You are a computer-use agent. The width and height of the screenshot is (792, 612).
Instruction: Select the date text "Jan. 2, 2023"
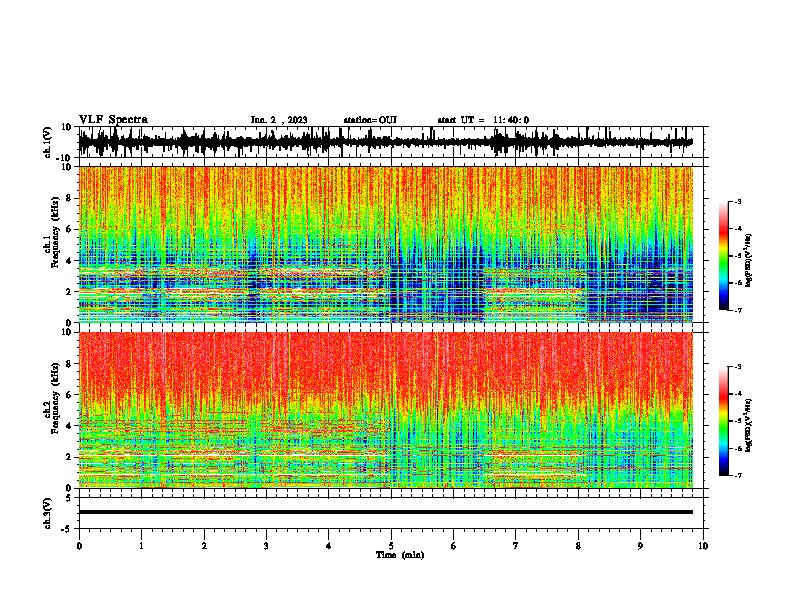(279, 120)
